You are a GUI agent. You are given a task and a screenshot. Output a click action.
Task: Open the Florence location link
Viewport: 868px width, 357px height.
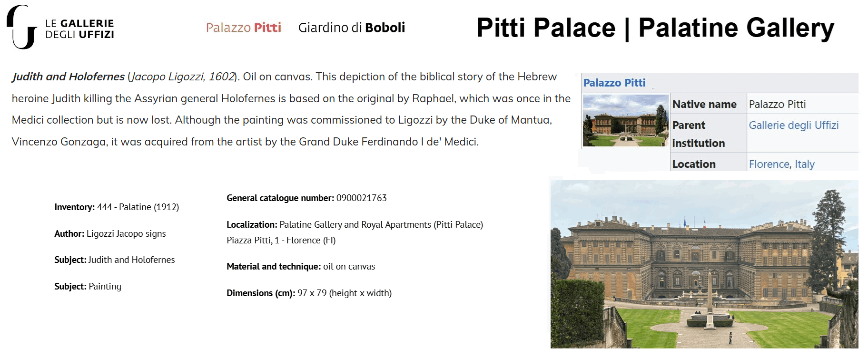coord(769,164)
